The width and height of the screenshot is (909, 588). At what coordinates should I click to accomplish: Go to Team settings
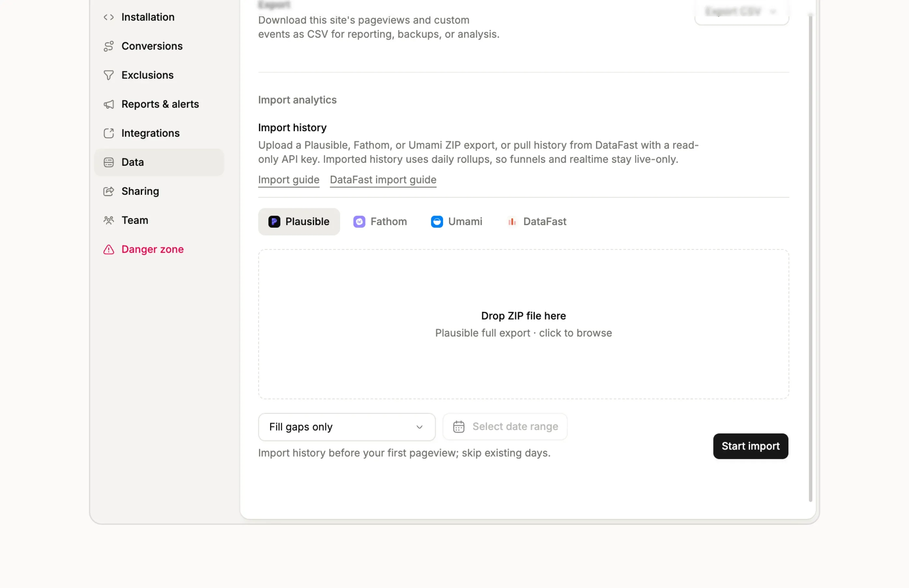(159, 220)
